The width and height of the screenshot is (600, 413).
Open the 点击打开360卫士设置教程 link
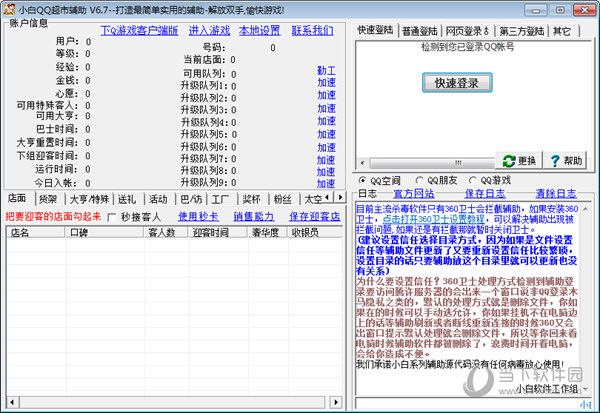434,219
